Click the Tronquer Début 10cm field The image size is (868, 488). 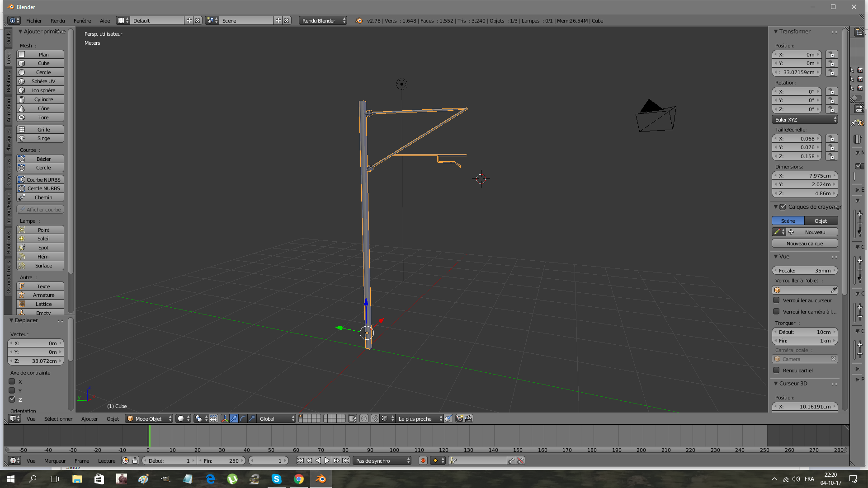(x=805, y=332)
